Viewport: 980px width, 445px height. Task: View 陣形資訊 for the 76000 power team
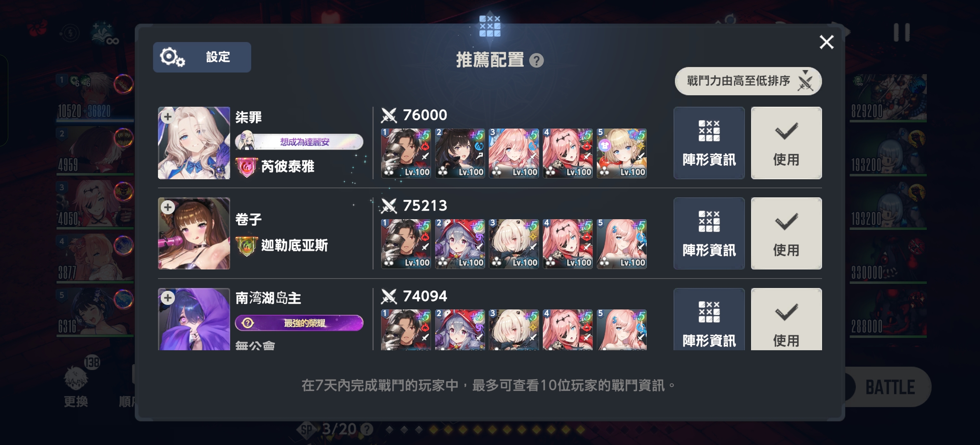(709, 143)
